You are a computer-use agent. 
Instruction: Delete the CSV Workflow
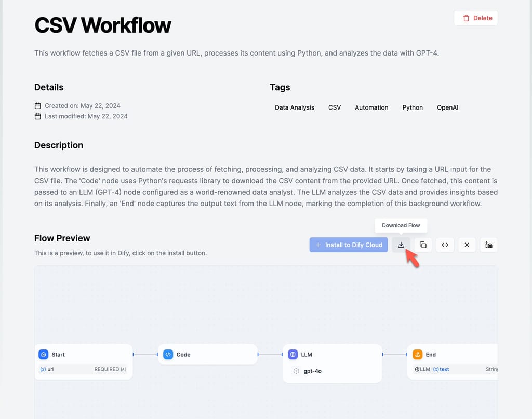point(475,18)
